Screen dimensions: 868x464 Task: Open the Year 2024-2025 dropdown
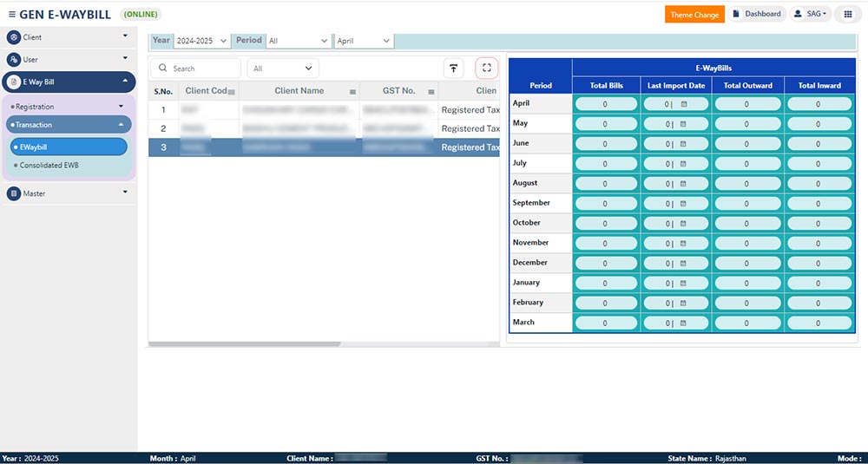[x=201, y=41]
